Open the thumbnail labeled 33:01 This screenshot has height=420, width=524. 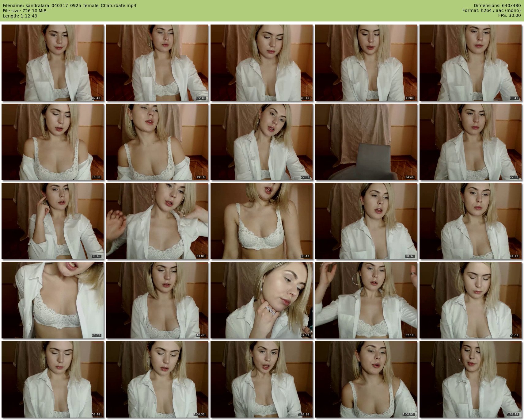pyautogui.click(x=157, y=221)
